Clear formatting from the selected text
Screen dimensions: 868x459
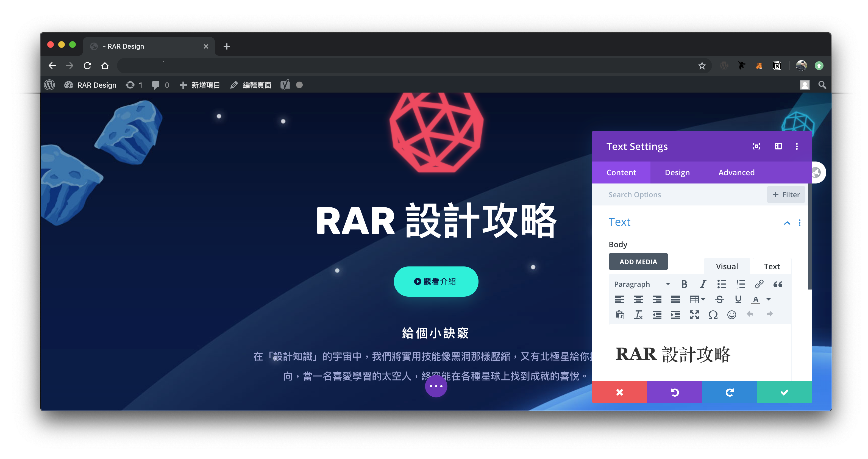coord(638,315)
